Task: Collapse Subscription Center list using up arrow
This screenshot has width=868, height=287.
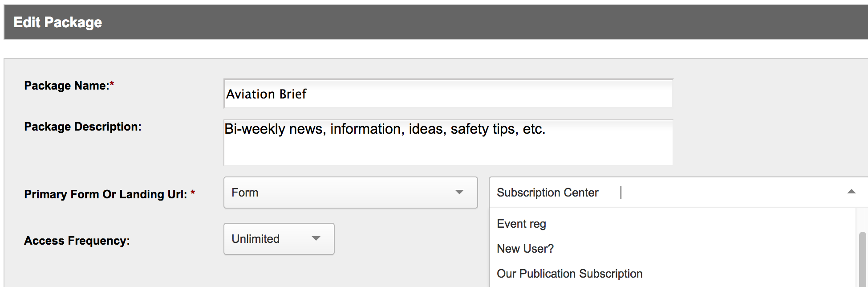Action: (851, 192)
